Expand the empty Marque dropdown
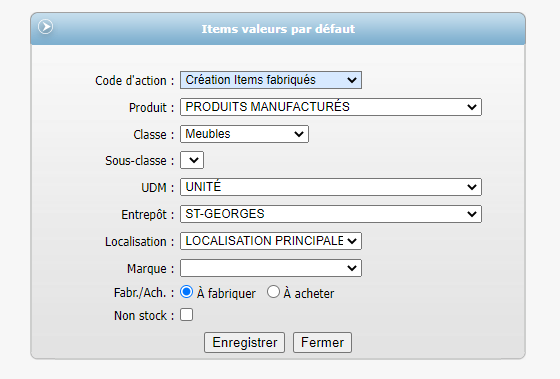 pyautogui.click(x=271, y=268)
